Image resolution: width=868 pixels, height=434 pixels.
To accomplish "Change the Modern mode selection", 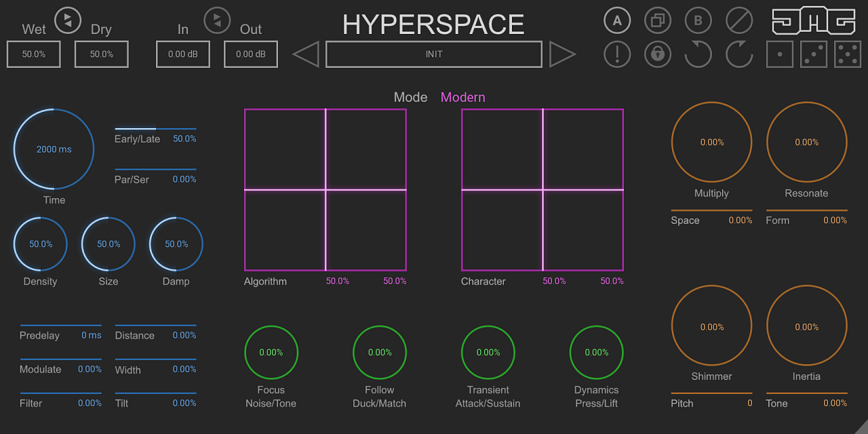I will [x=462, y=97].
